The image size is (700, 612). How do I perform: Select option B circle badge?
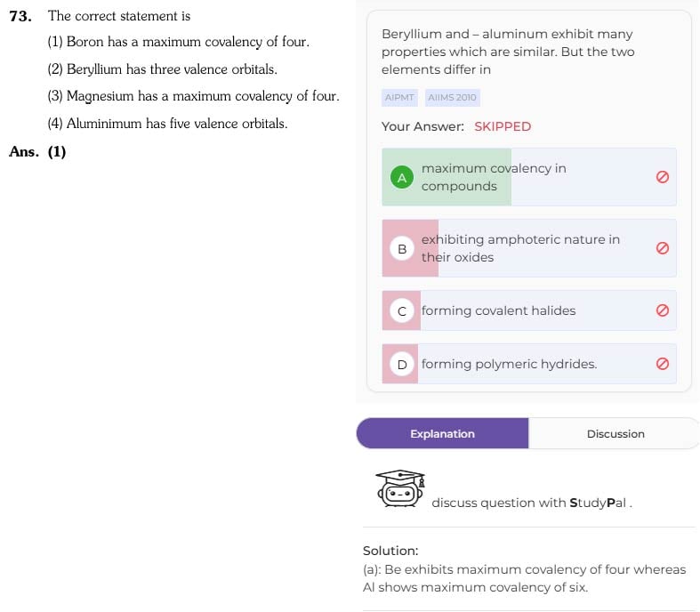click(x=402, y=248)
